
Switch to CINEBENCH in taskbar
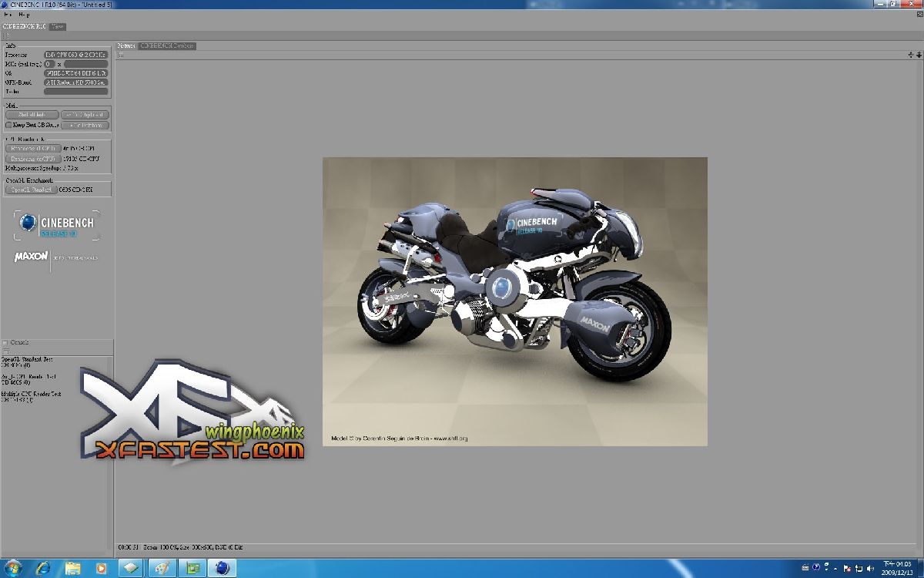click(223, 568)
